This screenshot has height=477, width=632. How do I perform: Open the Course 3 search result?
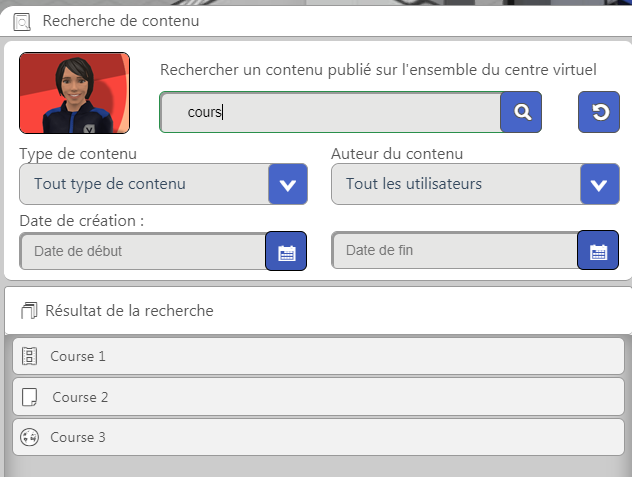pos(318,437)
